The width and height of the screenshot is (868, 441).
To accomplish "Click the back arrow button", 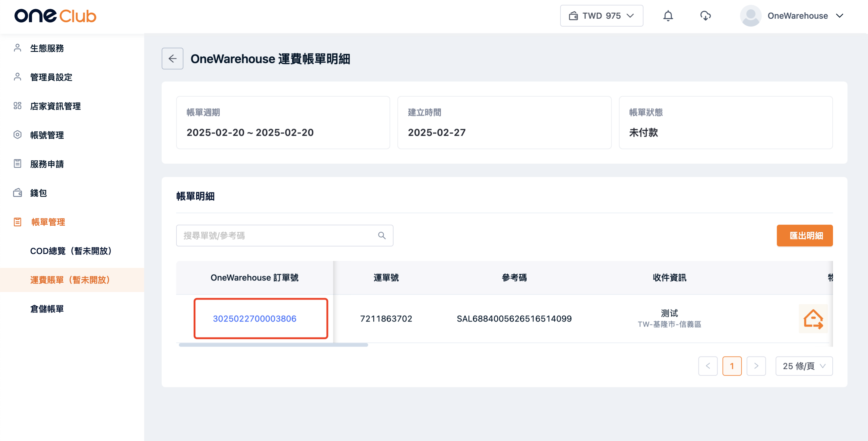I will (x=172, y=59).
